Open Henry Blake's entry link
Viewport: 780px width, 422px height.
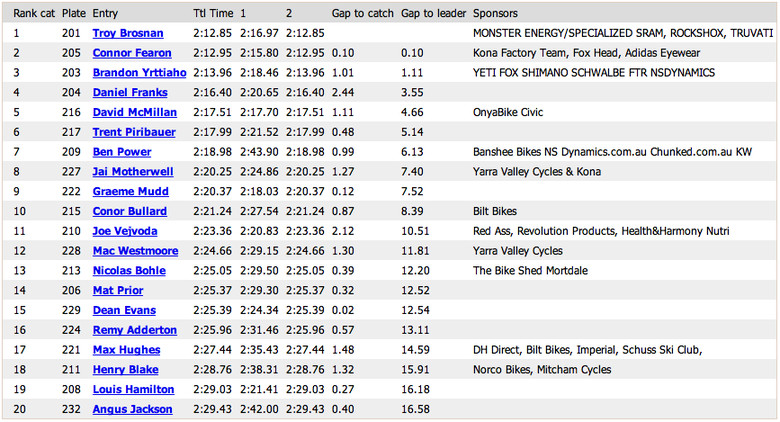(x=125, y=370)
